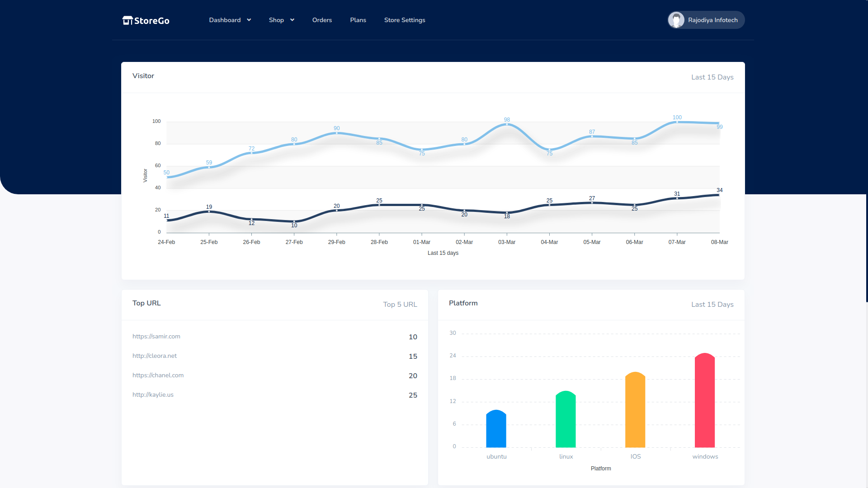The height and width of the screenshot is (488, 868).
Task: Open the http://kaylie.us link
Action: [153, 394]
